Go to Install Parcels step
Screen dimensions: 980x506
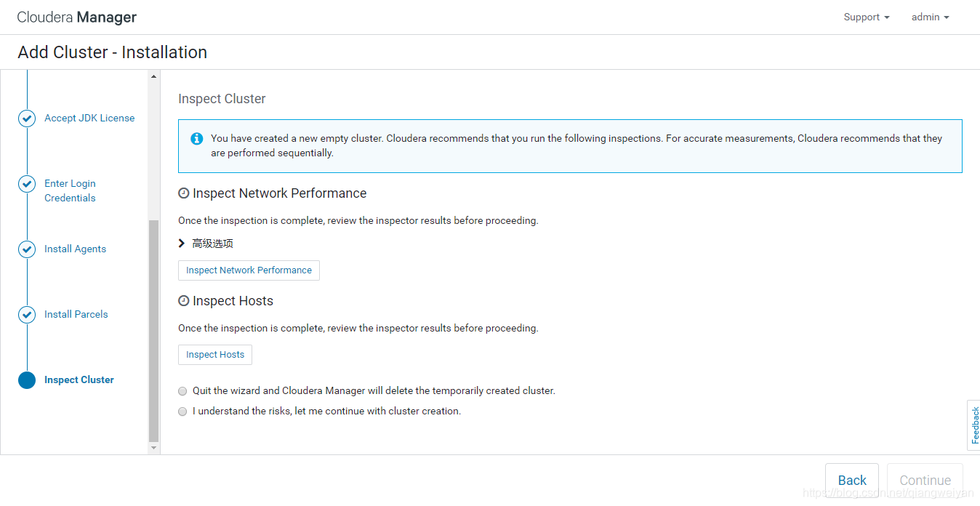tap(76, 314)
